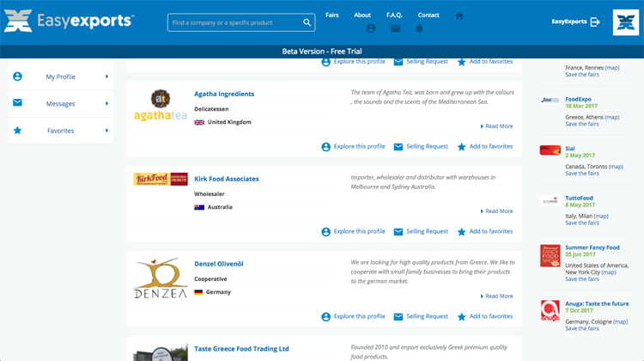The width and height of the screenshot is (644, 361).
Task: Expand the My Profile sidebar arrow
Action: coord(106,76)
